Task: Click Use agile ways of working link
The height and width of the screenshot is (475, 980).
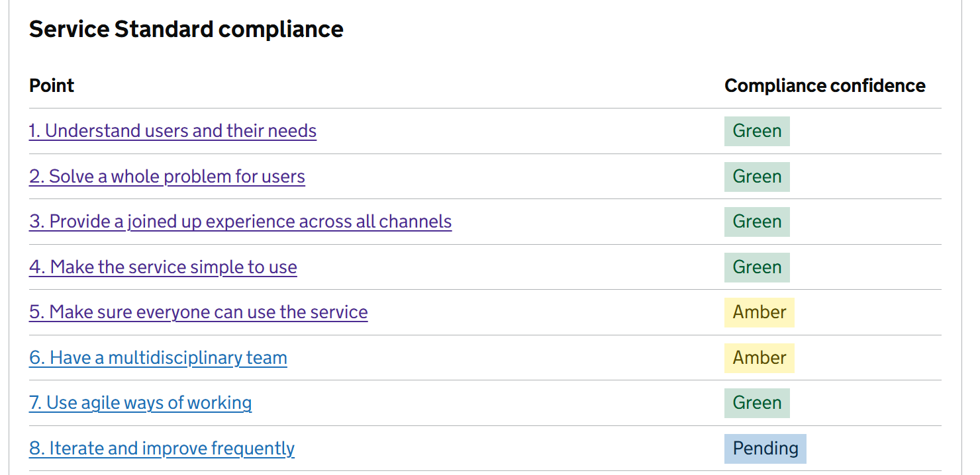Action: coord(140,403)
